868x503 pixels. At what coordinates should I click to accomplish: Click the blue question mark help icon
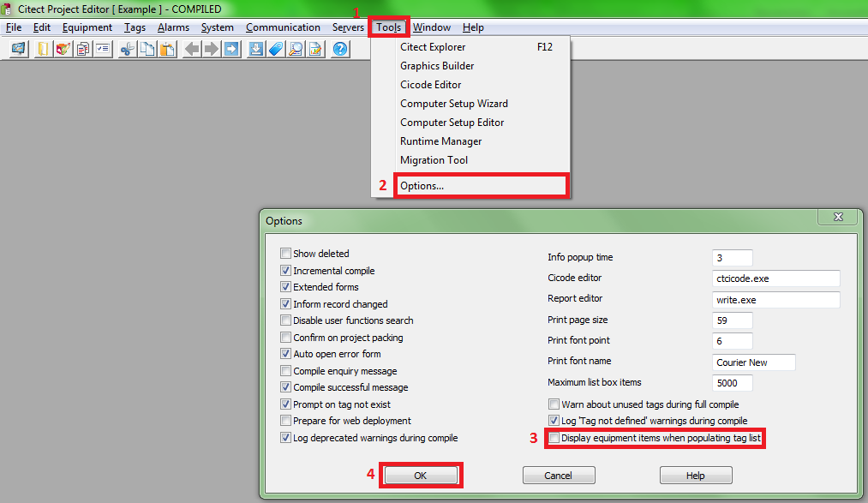point(340,49)
